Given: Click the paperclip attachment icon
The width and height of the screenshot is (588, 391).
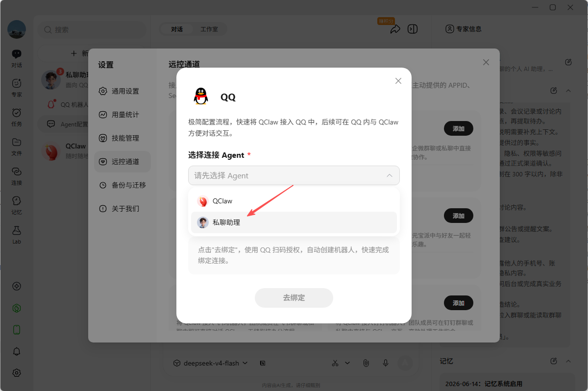Looking at the screenshot, I should click(x=366, y=363).
